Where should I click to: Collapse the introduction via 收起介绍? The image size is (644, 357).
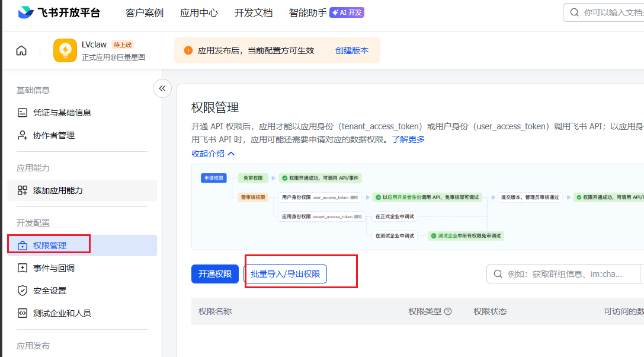coord(213,153)
